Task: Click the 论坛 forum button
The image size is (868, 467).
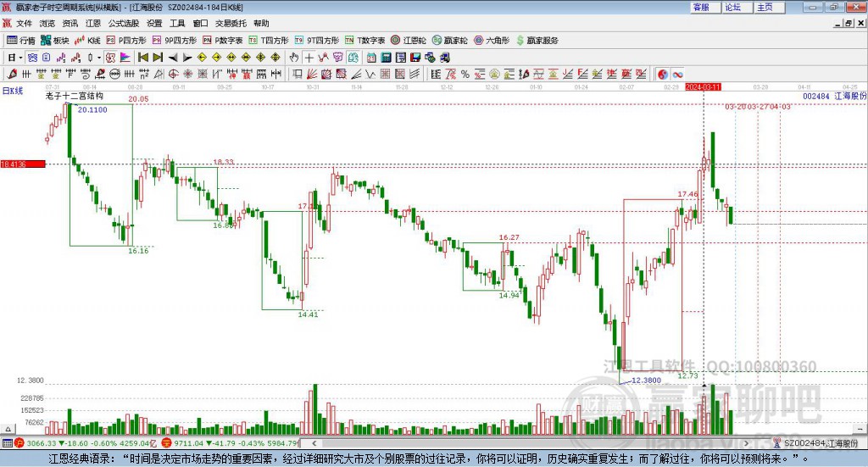Action: (737, 7)
